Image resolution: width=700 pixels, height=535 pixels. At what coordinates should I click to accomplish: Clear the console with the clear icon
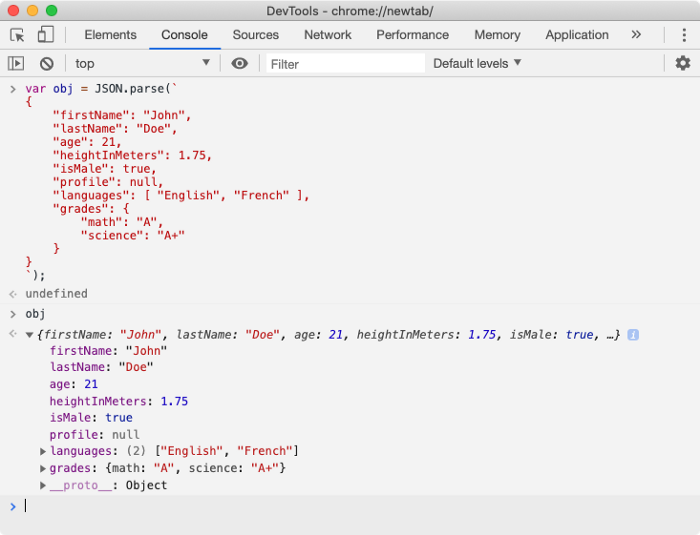(x=46, y=63)
